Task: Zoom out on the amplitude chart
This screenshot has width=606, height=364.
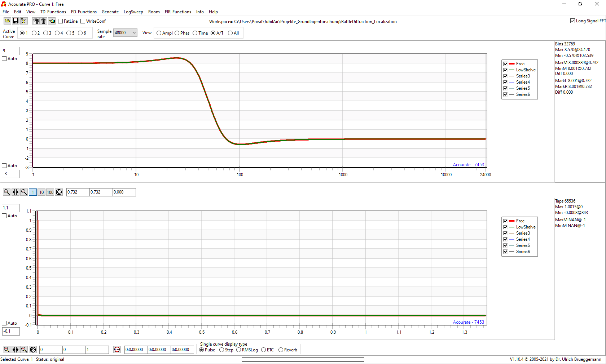Action: coord(24,192)
